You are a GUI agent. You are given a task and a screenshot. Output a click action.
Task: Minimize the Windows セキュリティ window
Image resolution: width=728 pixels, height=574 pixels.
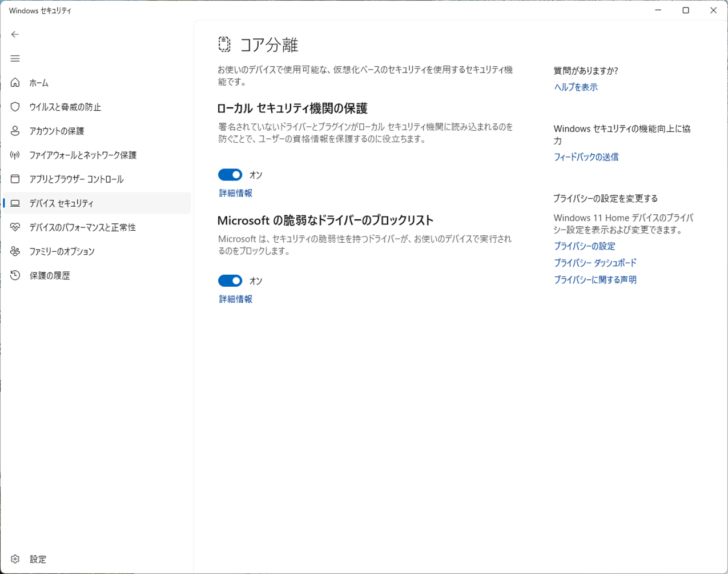[x=658, y=10]
